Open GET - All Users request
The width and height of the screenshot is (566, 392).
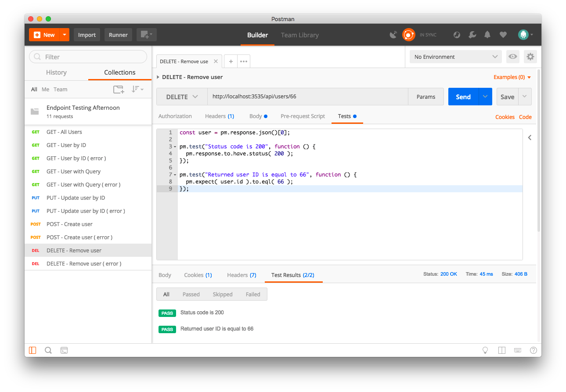(88, 132)
